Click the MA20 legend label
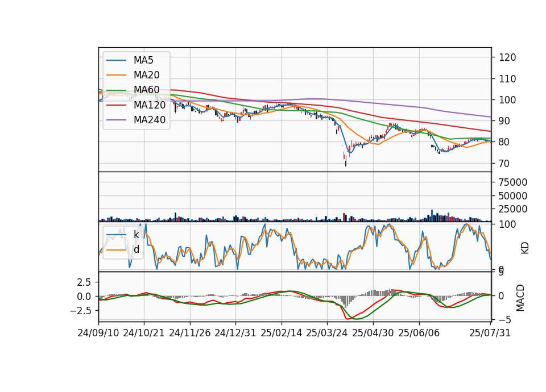This screenshot has height=392, width=546. click(146, 75)
